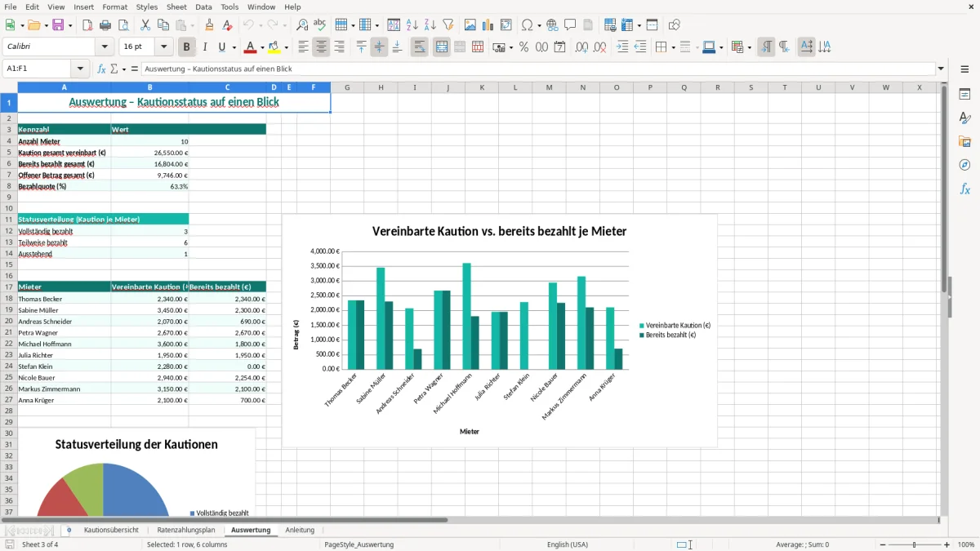
Task: Open Find & Replace
Action: (302, 25)
